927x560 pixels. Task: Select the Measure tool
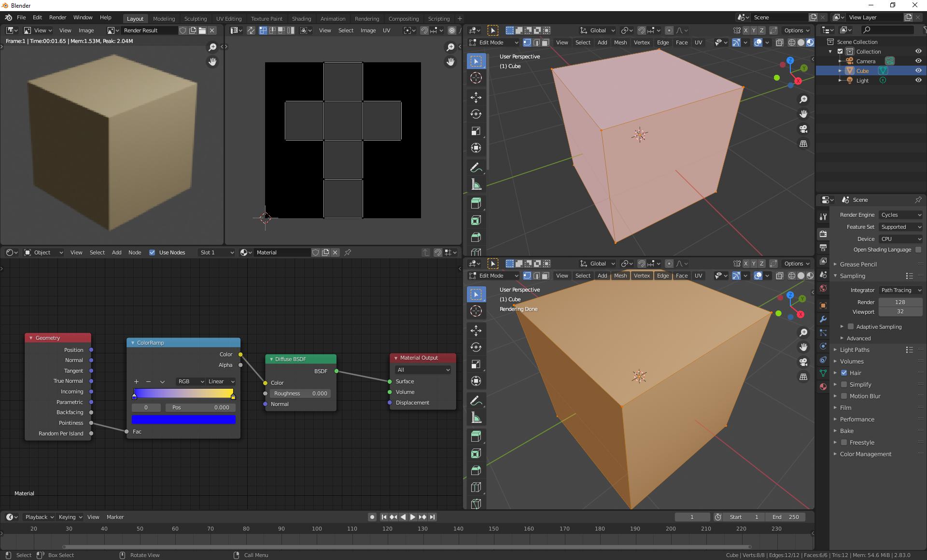tap(476, 184)
